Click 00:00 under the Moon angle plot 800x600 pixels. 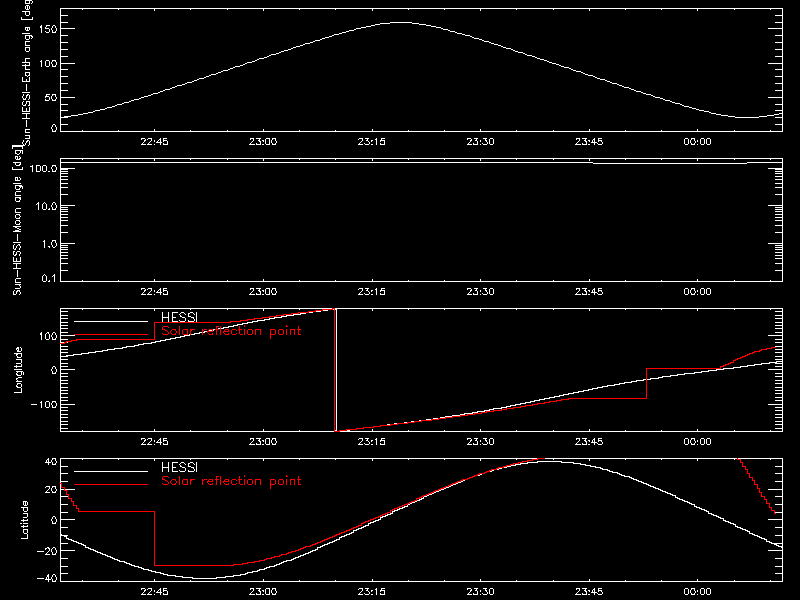pyautogui.click(x=697, y=292)
